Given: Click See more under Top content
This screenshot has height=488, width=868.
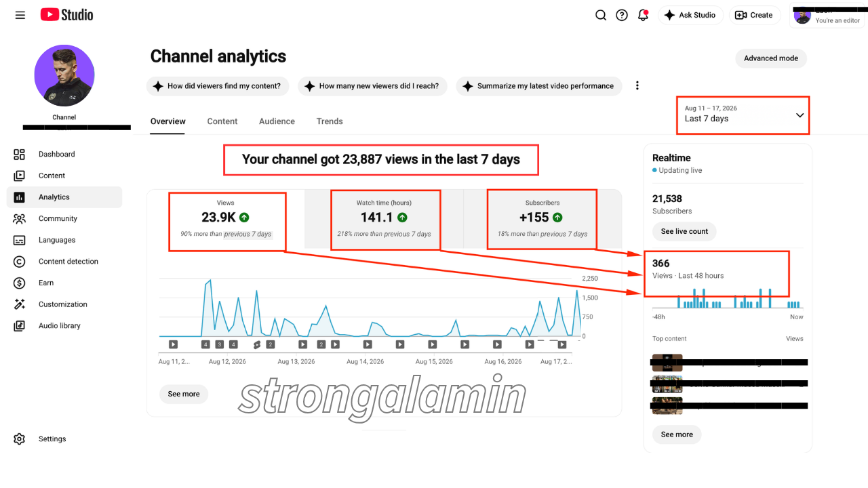Looking at the screenshot, I should 677,434.
